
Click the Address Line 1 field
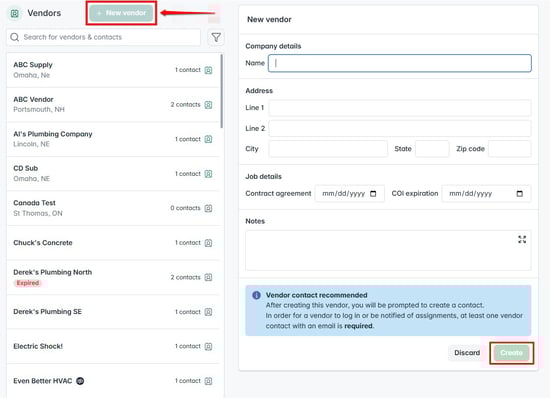[x=400, y=108]
